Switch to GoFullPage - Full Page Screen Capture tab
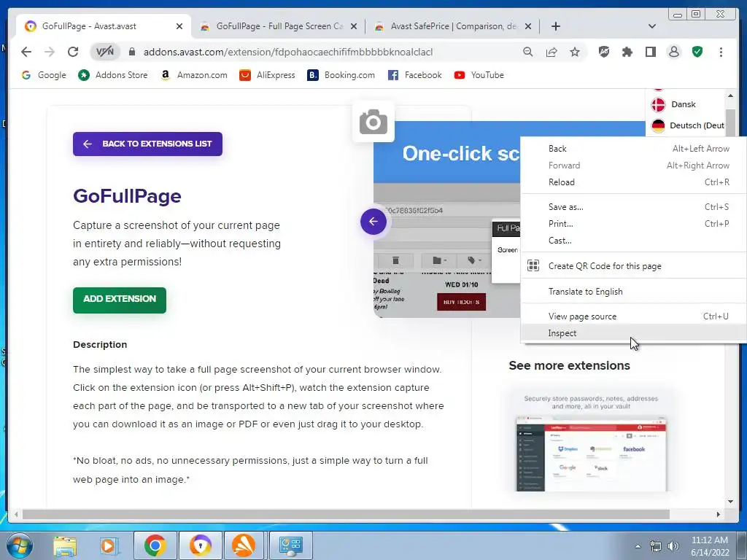747x560 pixels. [x=279, y=26]
